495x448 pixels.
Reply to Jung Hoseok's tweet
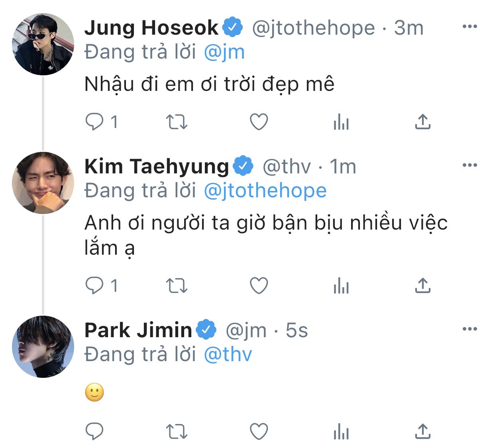(x=94, y=122)
